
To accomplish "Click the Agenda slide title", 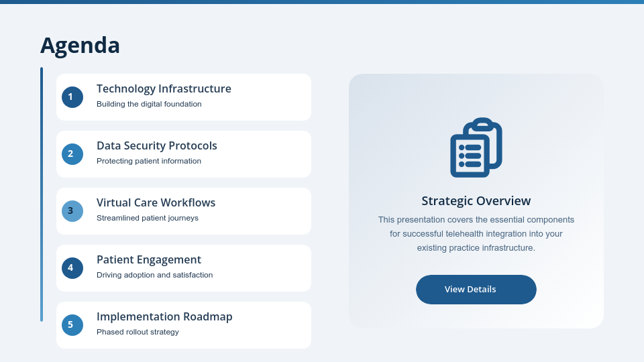I will (x=80, y=46).
